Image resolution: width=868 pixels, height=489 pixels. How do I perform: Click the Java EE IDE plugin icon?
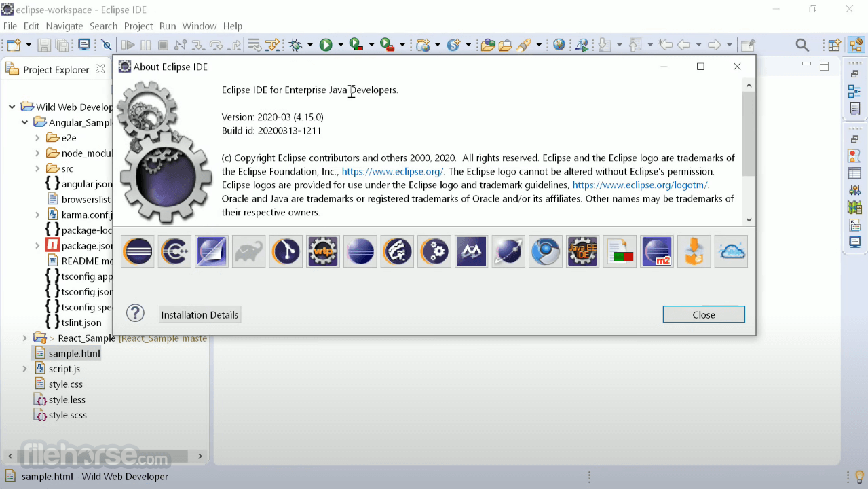[582, 251]
